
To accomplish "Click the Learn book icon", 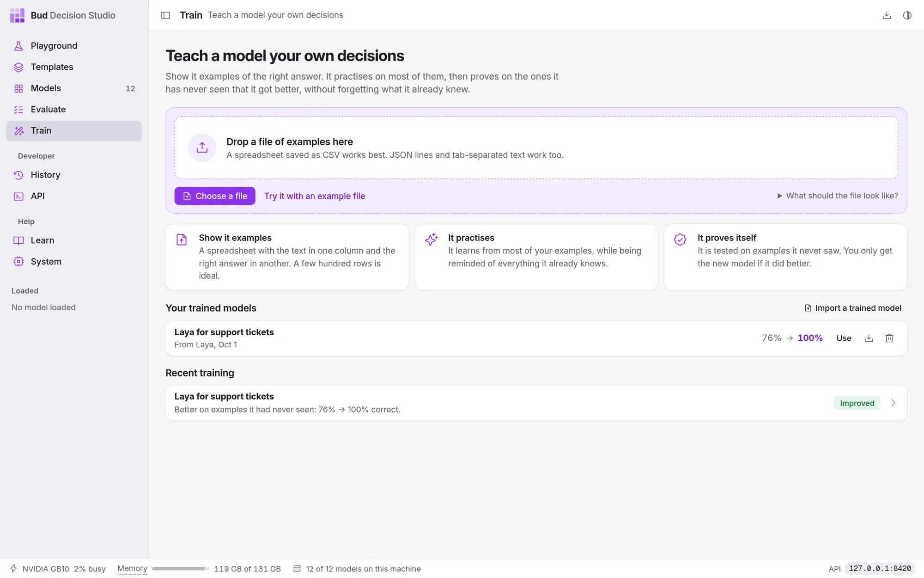I will click(x=18, y=240).
